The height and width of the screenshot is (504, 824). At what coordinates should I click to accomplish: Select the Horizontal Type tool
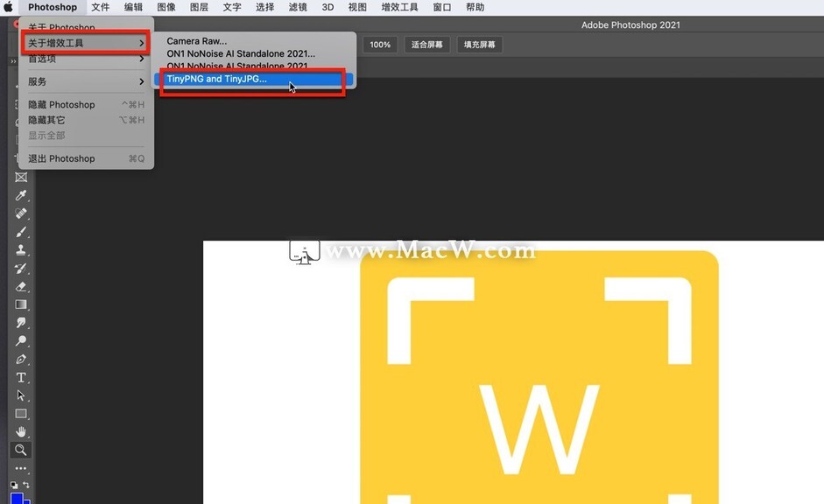[21, 377]
